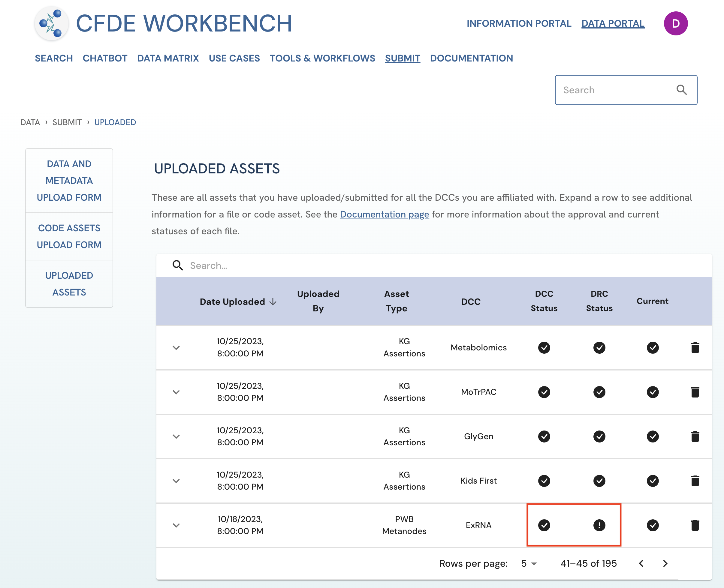Go to previous table page
The width and height of the screenshot is (724, 588).
641,563
